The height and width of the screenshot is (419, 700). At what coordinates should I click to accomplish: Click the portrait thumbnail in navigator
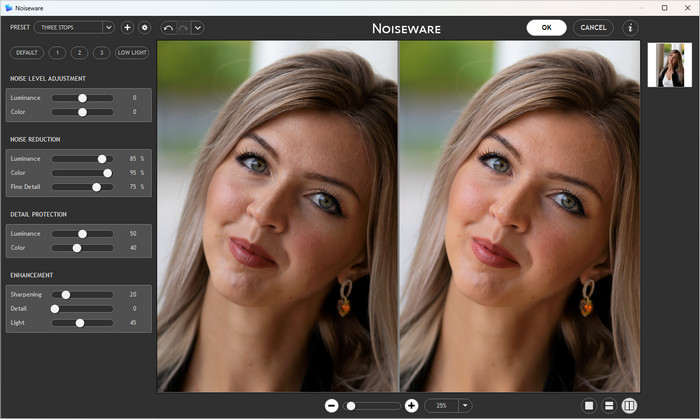pyautogui.click(x=669, y=65)
